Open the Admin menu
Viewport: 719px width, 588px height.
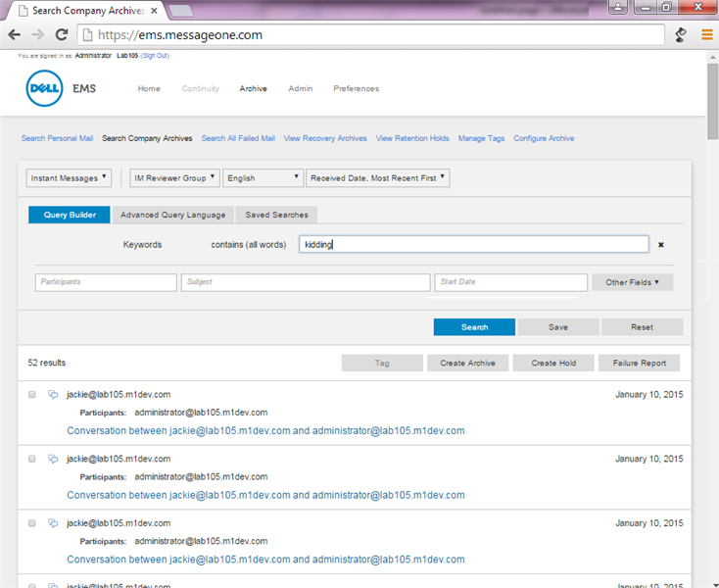click(301, 88)
